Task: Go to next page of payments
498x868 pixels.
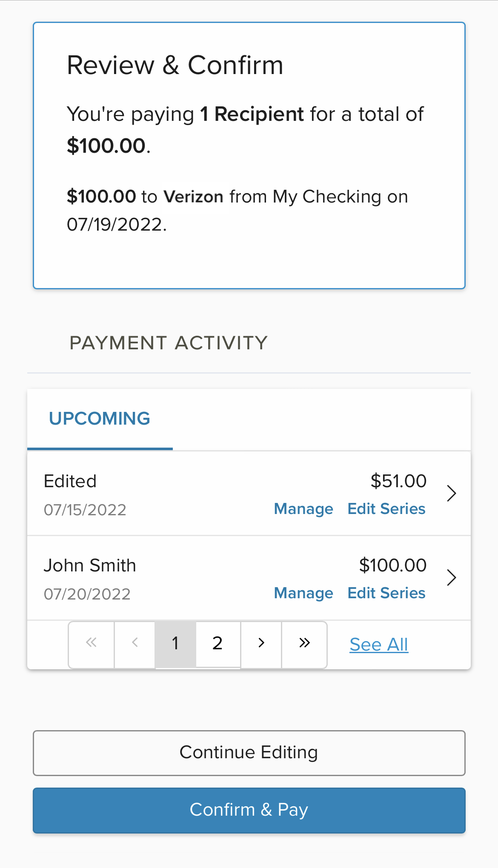Action: click(x=261, y=643)
